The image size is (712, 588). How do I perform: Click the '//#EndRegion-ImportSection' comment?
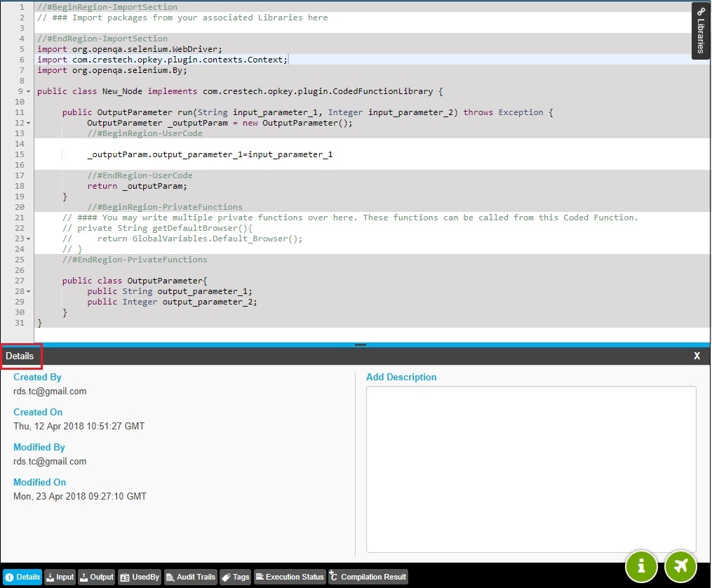tap(102, 39)
